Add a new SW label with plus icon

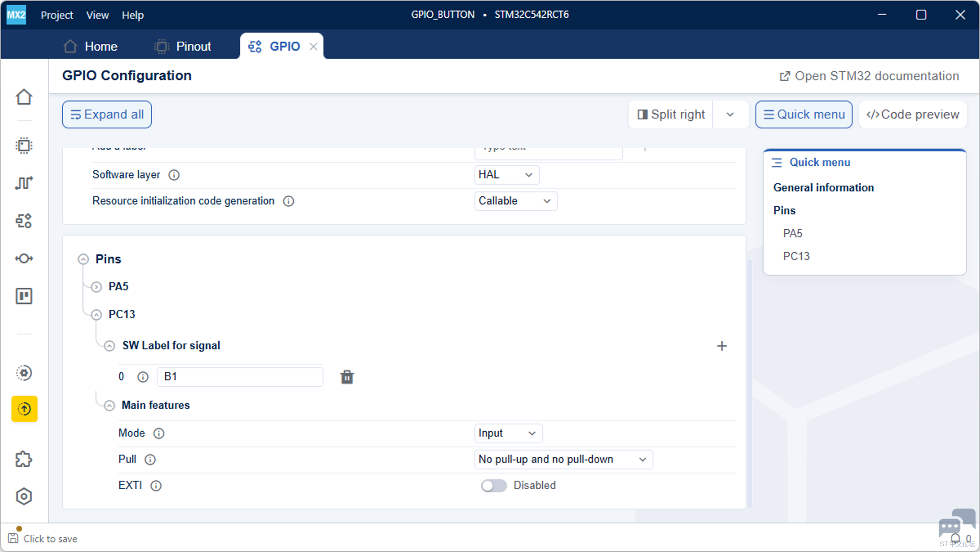pyautogui.click(x=722, y=346)
